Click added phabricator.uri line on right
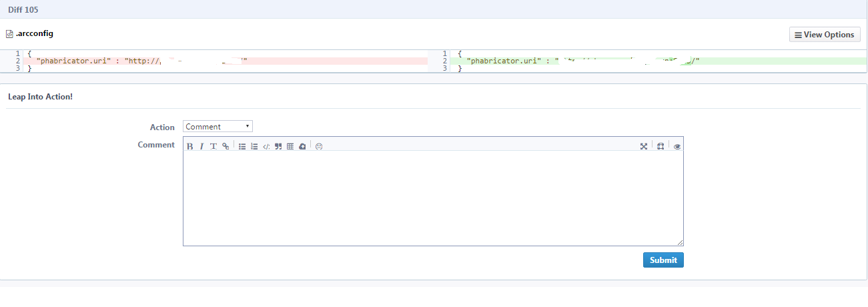The image size is (868, 307). (x=659, y=61)
